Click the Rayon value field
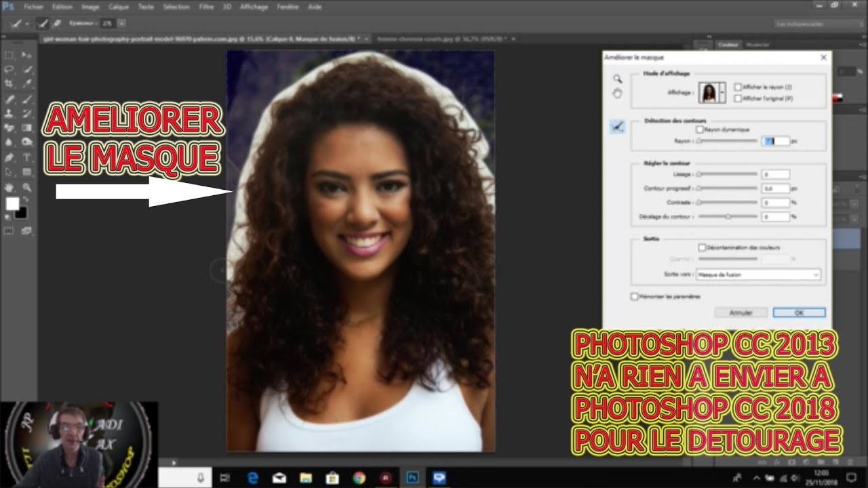The image size is (868, 488). pyautogui.click(x=776, y=141)
